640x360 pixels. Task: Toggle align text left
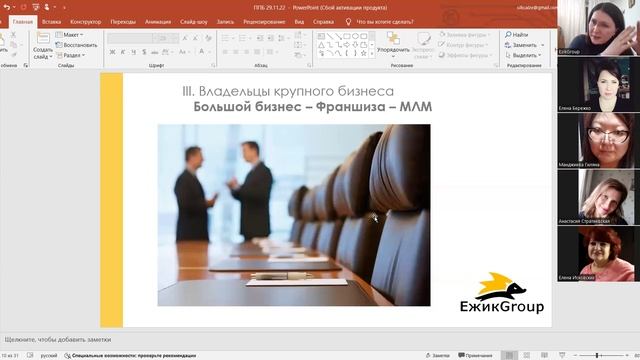point(225,52)
